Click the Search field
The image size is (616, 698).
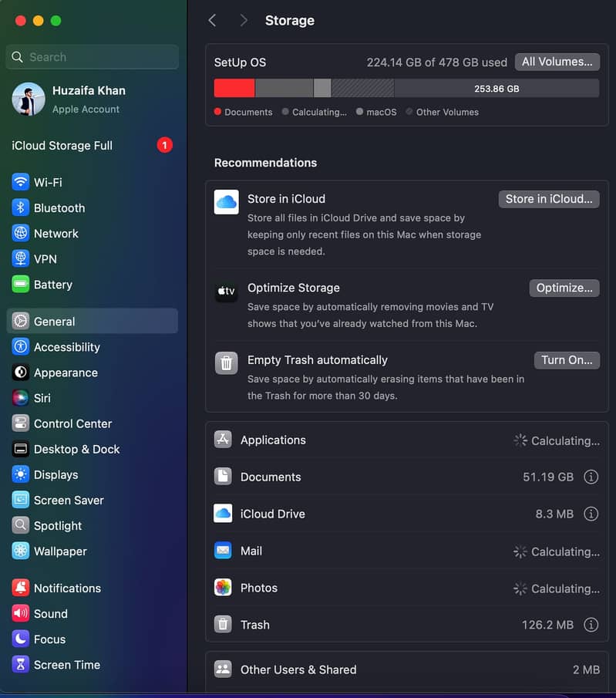pyautogui.click(x=93, y=57)
